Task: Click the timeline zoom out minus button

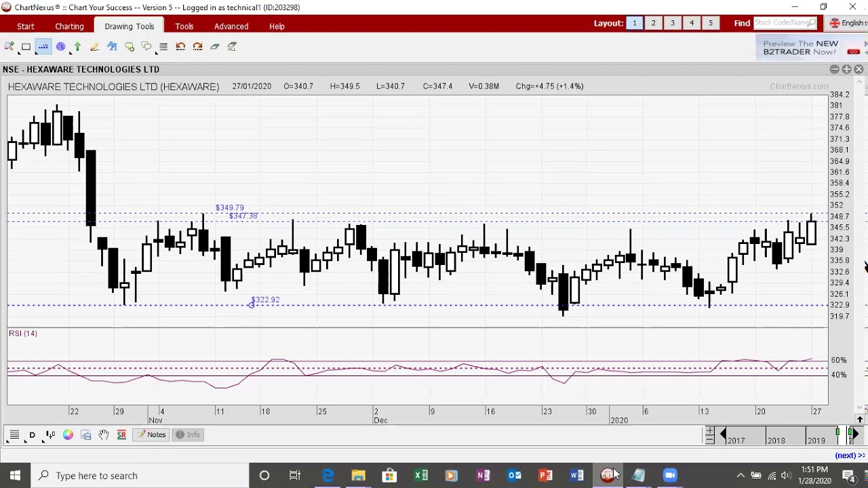Action: [x=709, y=440]
